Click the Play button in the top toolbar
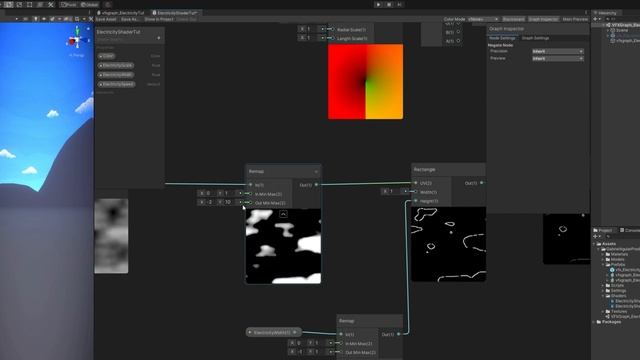 [x=378, y=4]
